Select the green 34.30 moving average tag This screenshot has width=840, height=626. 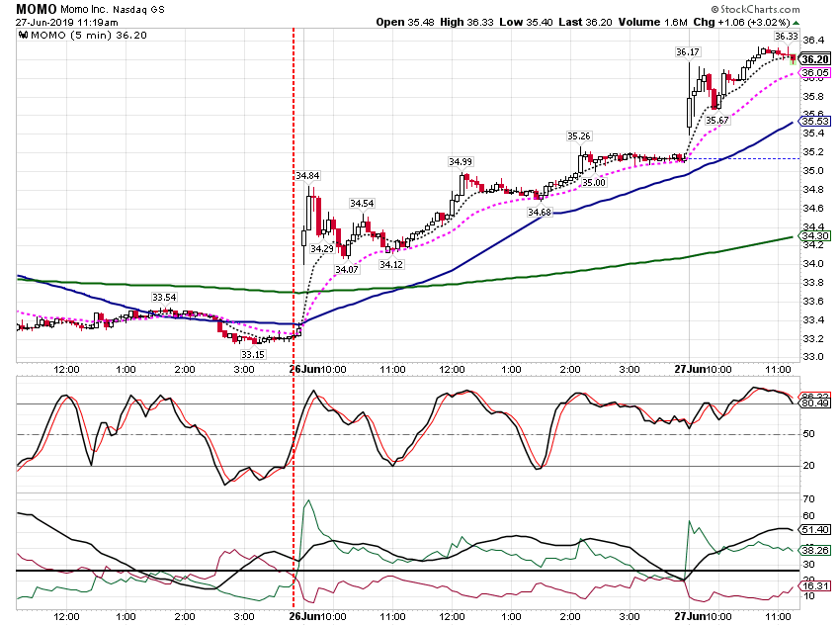click(815, 235)
